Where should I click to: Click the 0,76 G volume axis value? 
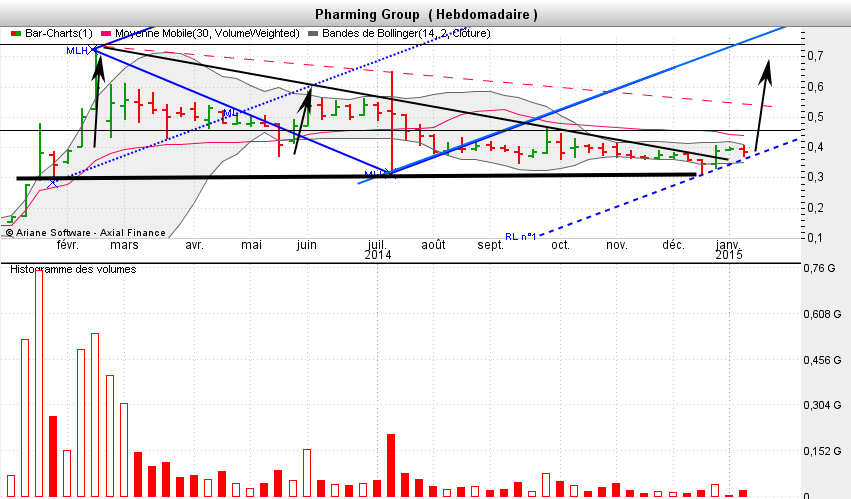pyautogui.click(x=819, y=268)
